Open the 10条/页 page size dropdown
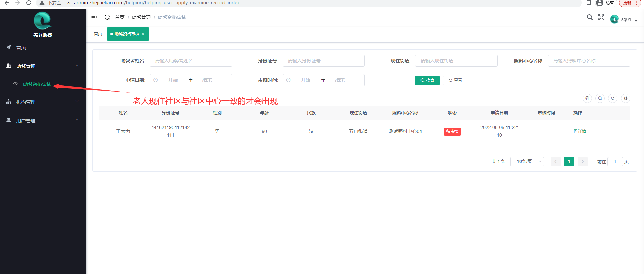The width and height of the screenshot is (644, 274). 527,162
